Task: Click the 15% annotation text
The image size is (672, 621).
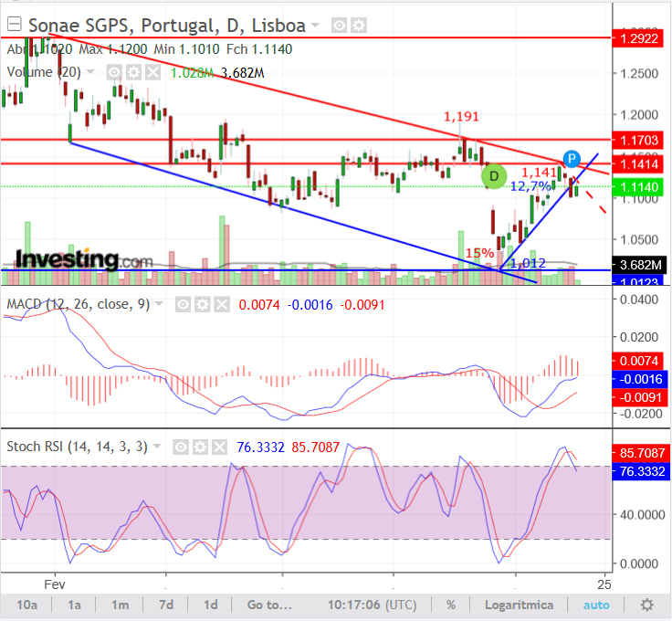Action: (x=480, y=253)
